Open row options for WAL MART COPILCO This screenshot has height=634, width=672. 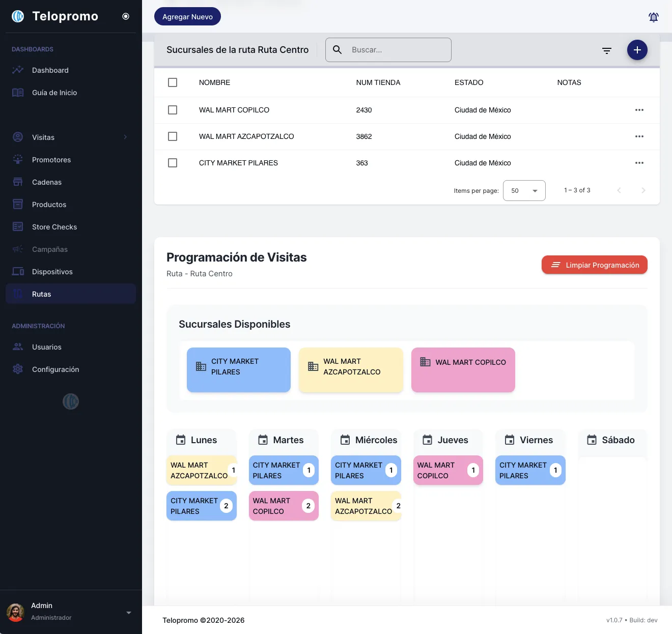(639, 110)
